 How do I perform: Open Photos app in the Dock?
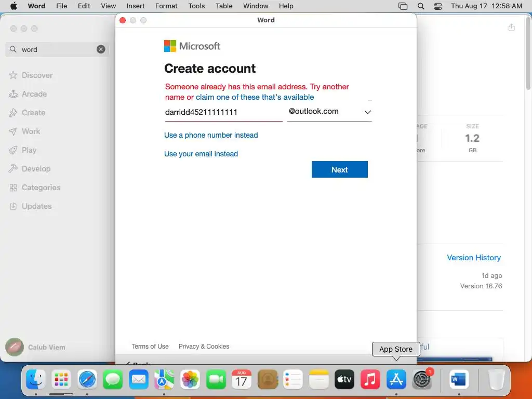coord(190,379)
